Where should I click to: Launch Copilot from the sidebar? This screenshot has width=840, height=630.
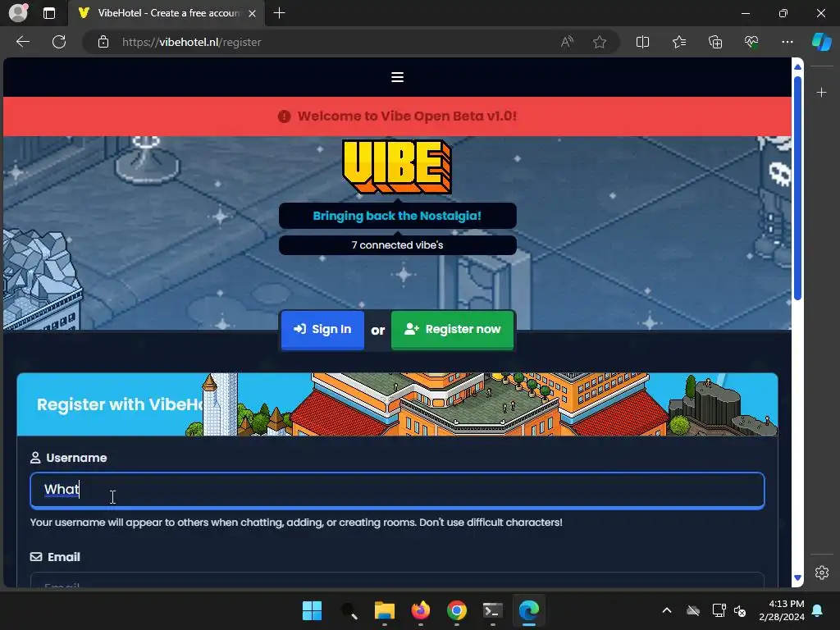[x=821, y=42]
